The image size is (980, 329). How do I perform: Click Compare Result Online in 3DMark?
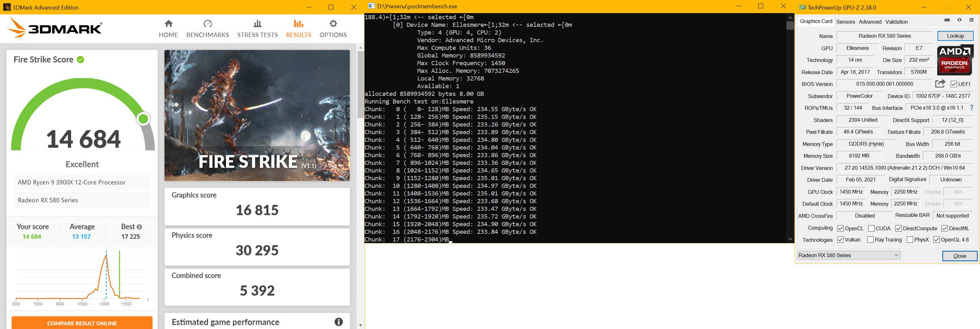[x=82, y=323]
